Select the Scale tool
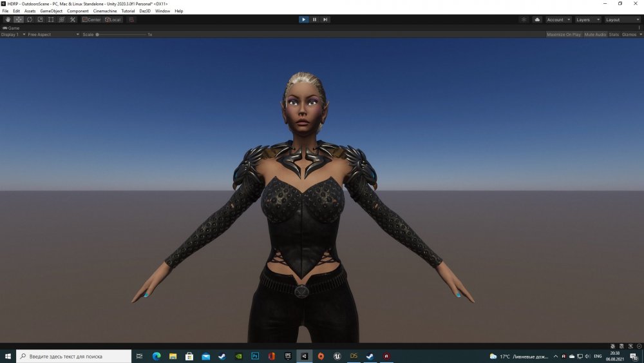 40,19
